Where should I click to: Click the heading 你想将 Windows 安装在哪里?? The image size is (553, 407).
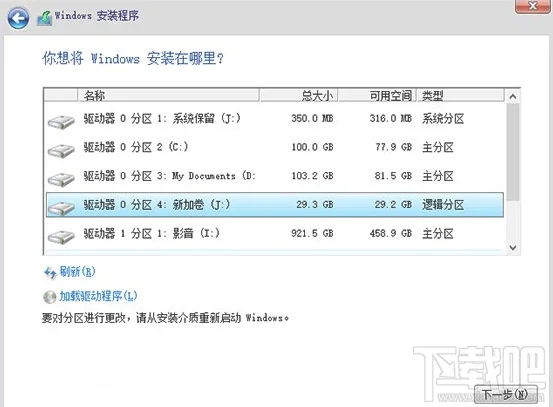click(133, 58)
